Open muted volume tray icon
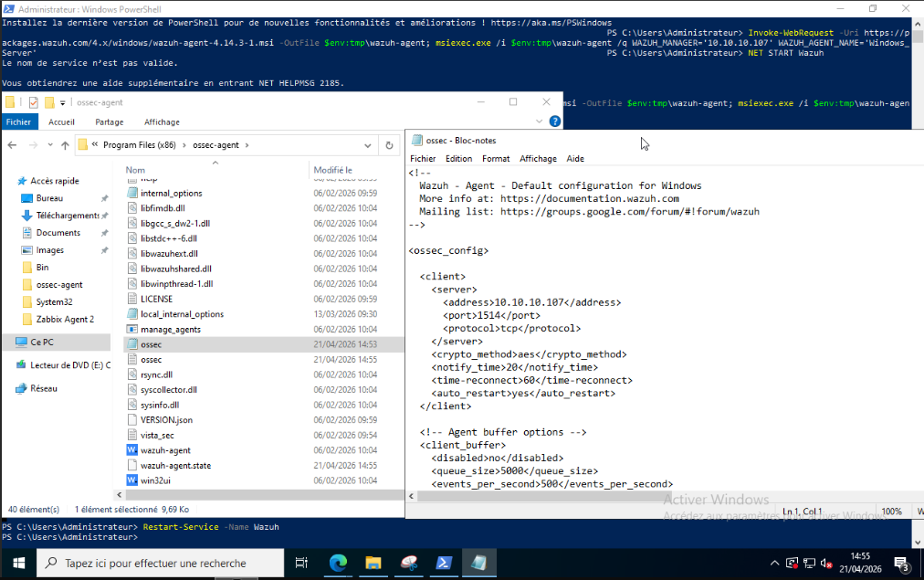 [x=826, y=564]
